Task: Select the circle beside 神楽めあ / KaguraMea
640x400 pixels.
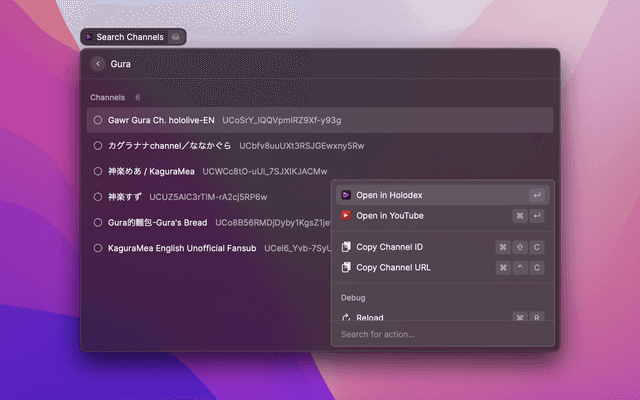Action: (98, 171)
